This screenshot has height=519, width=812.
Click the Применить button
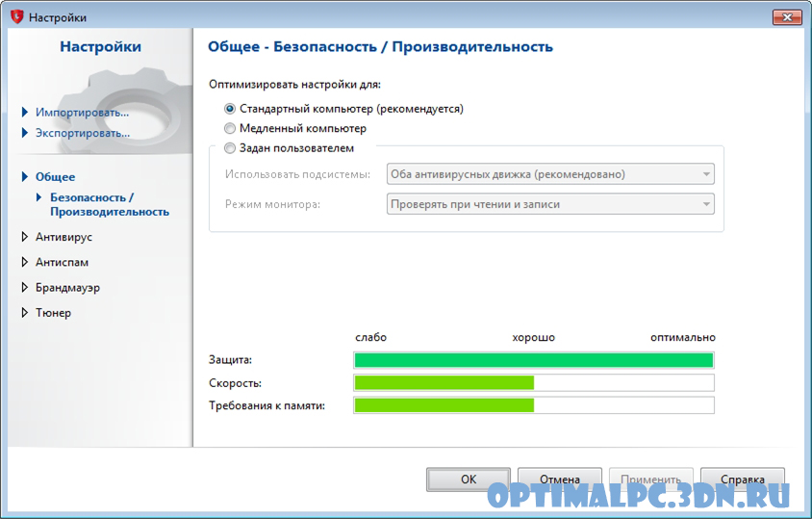click(651, 480)
